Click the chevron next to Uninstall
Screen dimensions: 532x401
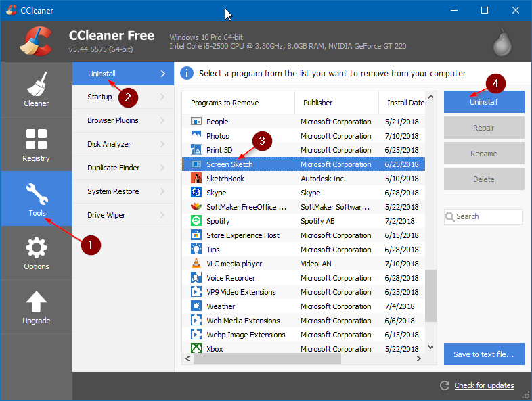point(163,74)
